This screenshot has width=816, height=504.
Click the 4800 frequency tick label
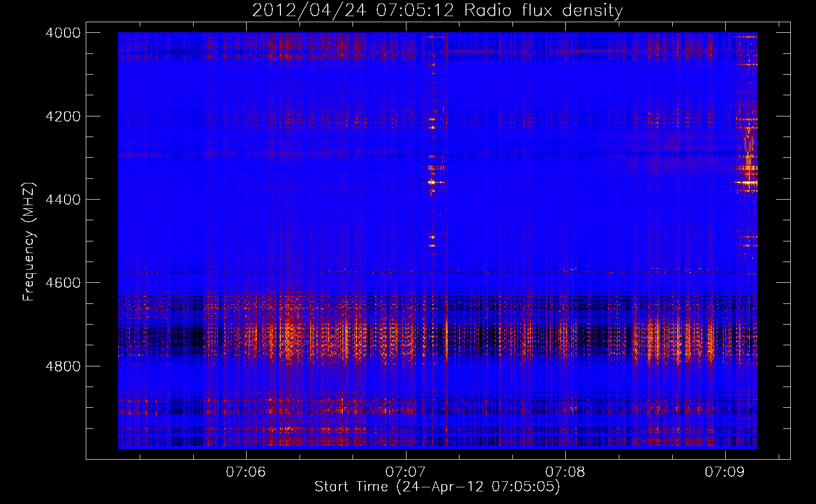(63, 366)
